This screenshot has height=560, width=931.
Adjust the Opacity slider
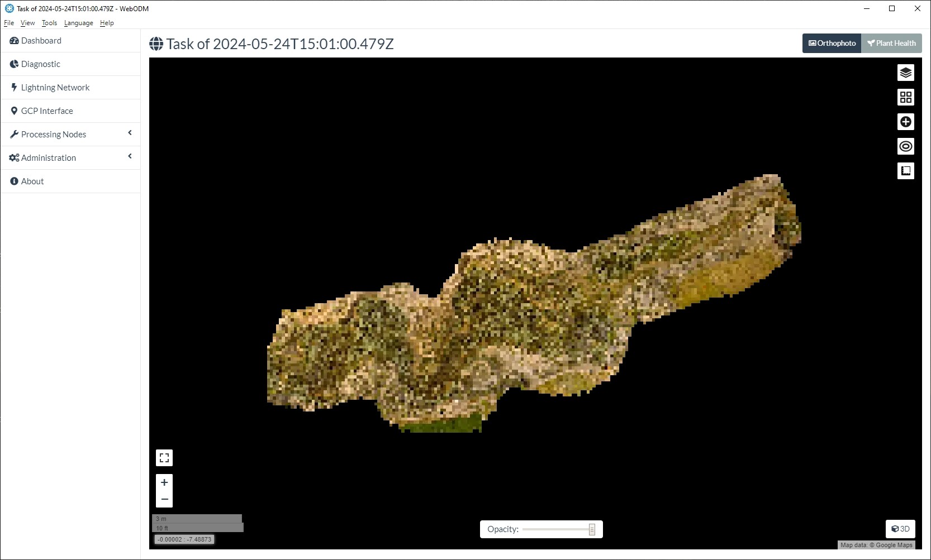point(555,529)
